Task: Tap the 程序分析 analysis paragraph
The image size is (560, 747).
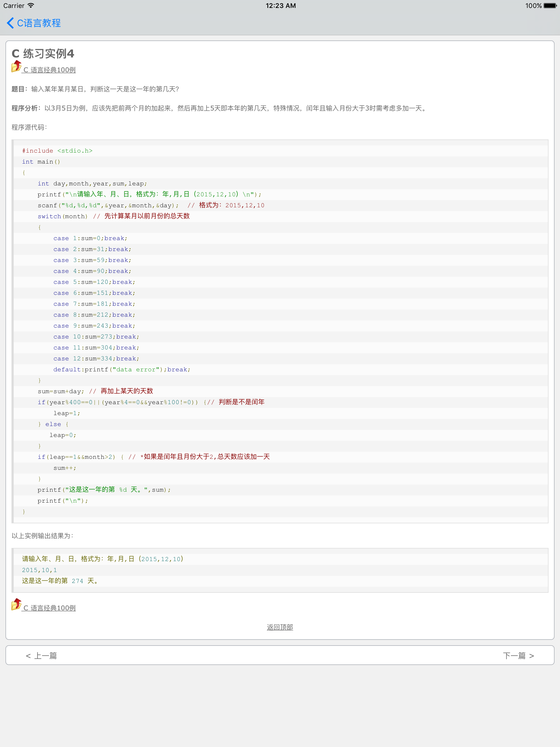Action: pyautogui.click(x=220, y=108)
